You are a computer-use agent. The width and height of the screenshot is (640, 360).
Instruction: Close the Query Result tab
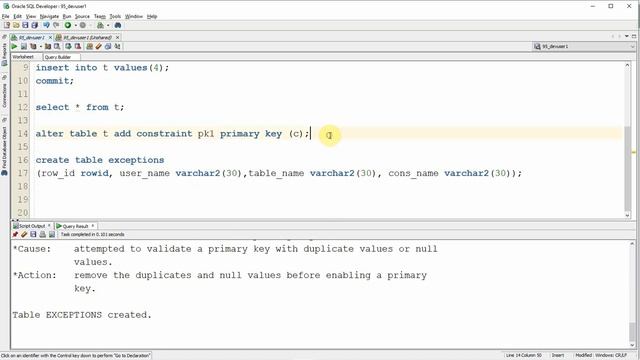coord(93,225)
